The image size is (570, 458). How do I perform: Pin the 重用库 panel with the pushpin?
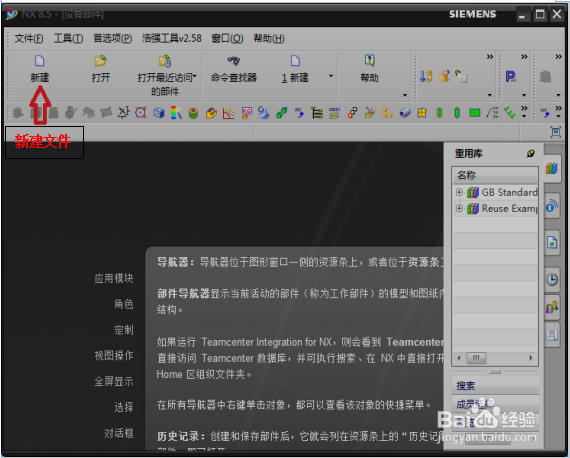click(531, 154)
